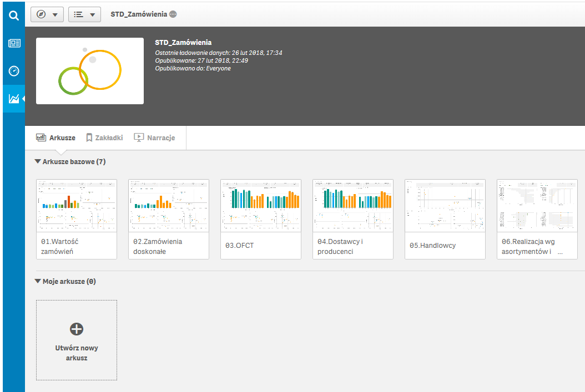Screen dimensions: 585x392
Task: Switch to the Arkusze tab
Action: pyautogui.click(x=56, y=138)
